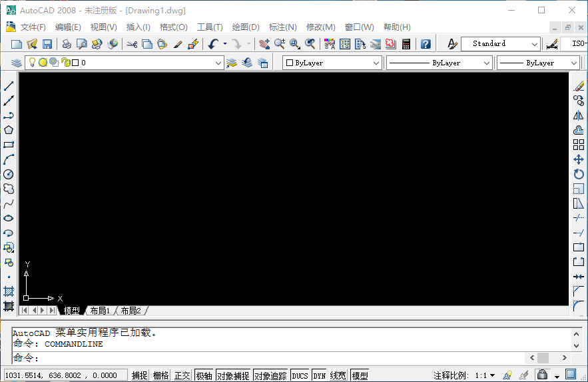588x382 pixels.
Task: Open the ByLayer lineweight dropdown
Action: (x=574, y=63)
